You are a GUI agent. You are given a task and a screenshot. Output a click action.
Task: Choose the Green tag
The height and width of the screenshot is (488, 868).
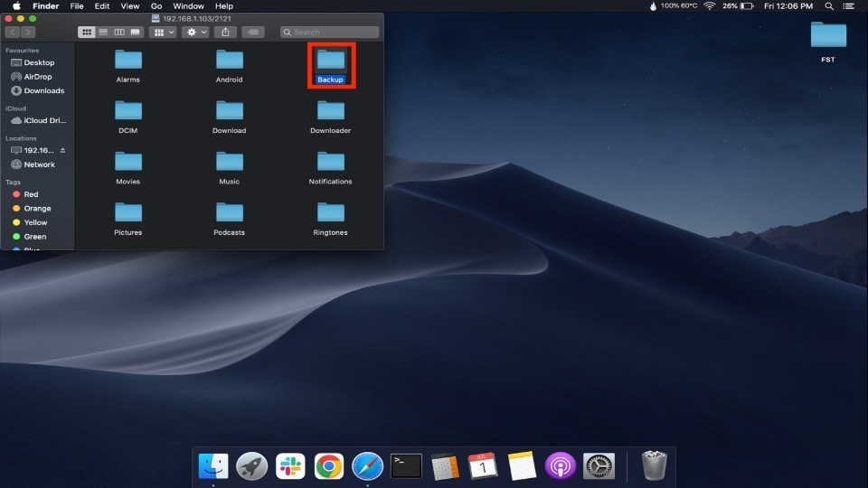coord(29,236)
